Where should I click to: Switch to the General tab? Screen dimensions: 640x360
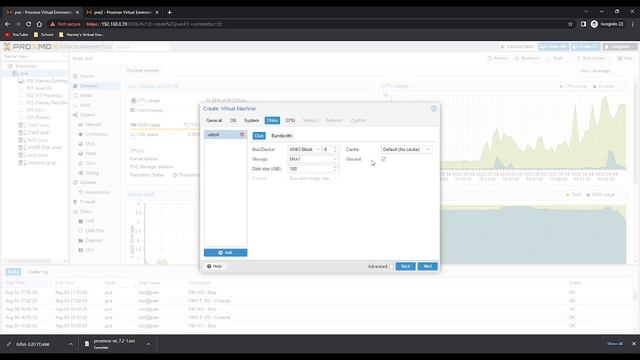(x=214, y=120)
